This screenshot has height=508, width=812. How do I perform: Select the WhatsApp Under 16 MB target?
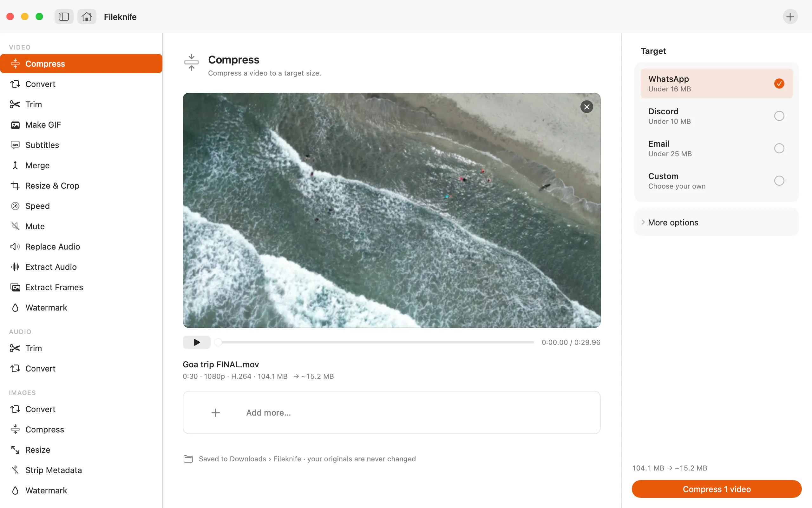click(717, 83)
